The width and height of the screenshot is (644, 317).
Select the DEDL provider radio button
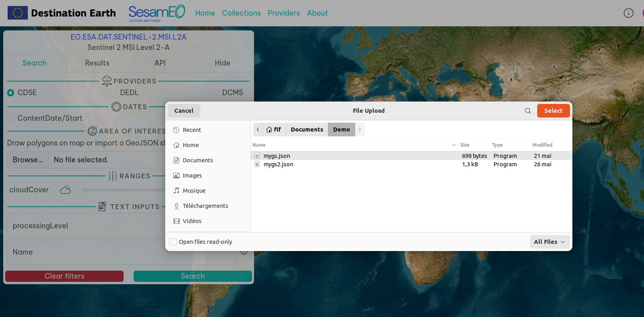pos(113,93)
